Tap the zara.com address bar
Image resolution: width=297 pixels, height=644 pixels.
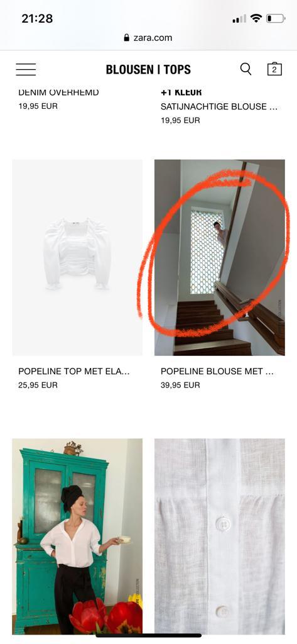(x=148, y=38)
